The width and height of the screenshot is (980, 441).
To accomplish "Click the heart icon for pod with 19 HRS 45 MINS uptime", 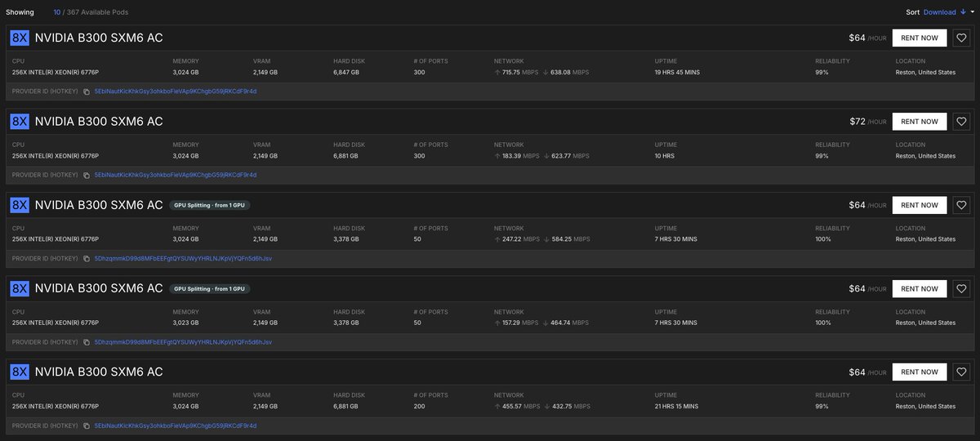I will click(961, 38).
